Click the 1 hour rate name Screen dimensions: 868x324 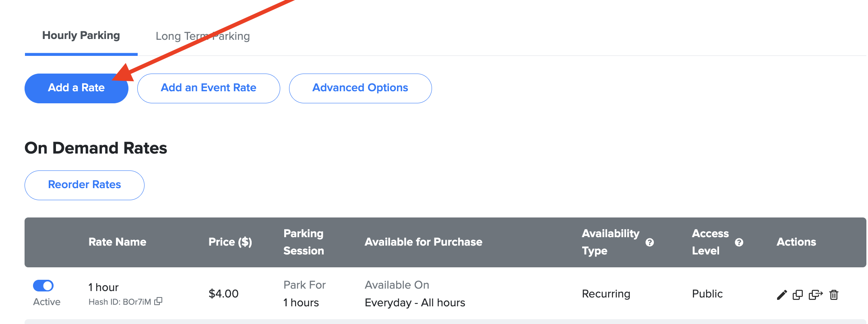point(103,287)
